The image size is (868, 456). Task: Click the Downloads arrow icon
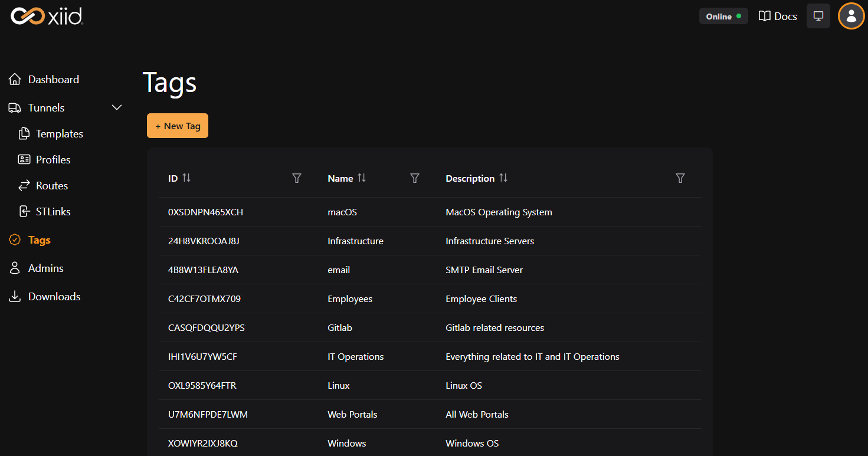tap(15, 297)
